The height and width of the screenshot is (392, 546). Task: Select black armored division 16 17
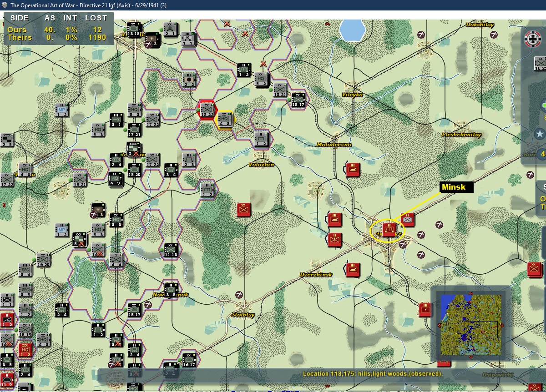coord(189,360)
